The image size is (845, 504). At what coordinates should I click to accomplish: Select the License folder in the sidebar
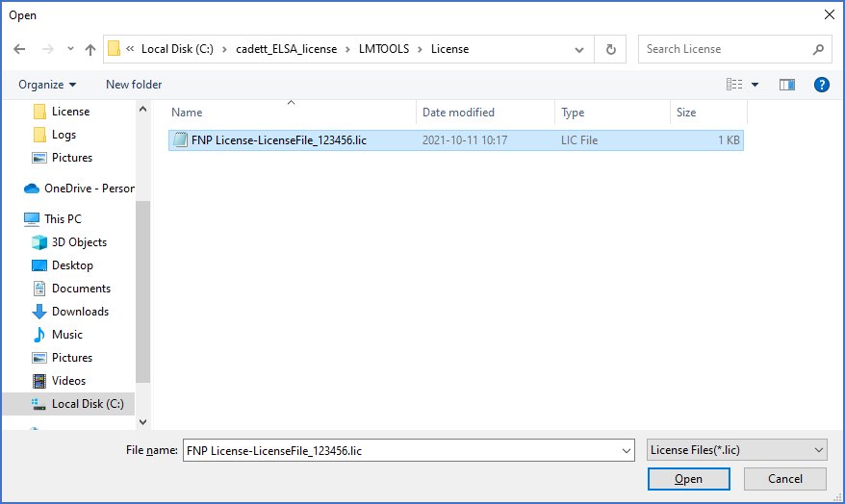pyautogui.click(x=70, y=112)
